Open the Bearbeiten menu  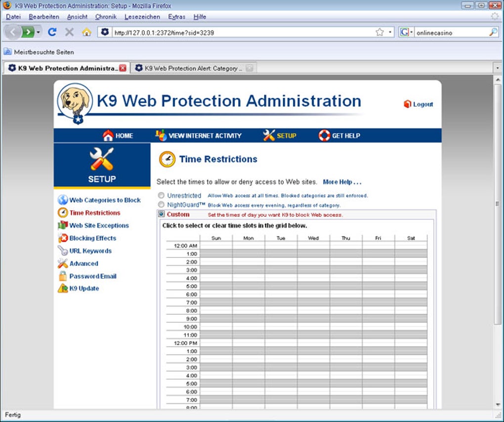pyautogui.click(x=44, y=17)
